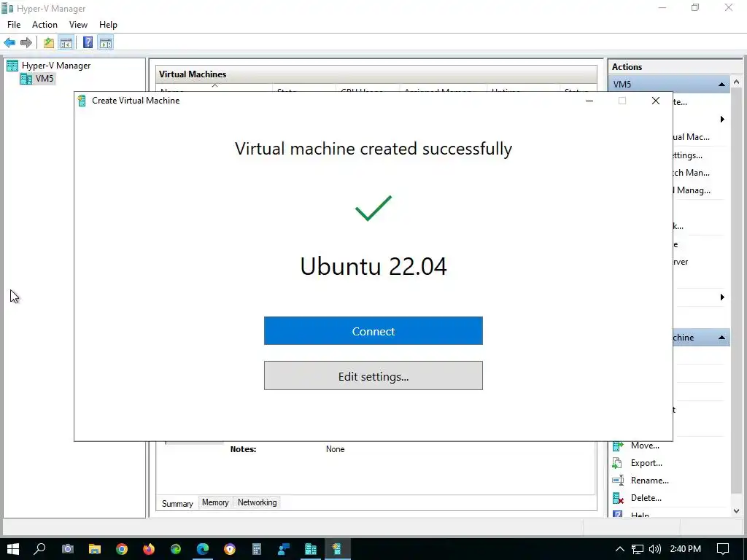This screenshot has height=560, width=747.
Task: Open the View menu
Action: coord(78,25)
